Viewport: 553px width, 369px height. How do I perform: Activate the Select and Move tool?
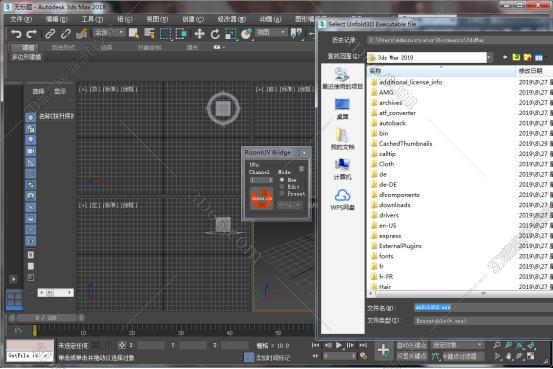pos(200,34)
